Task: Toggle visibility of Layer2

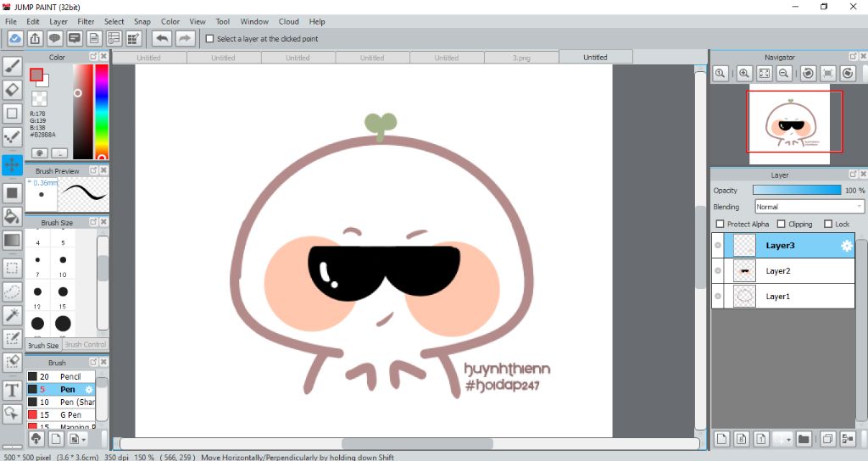Action: (x=718, y=270)
